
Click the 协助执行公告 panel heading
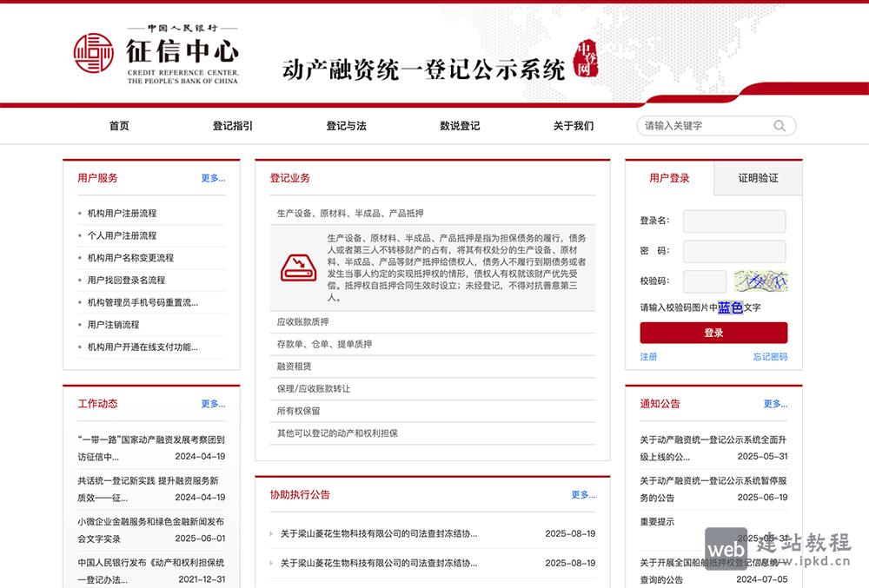[x=300, y=494]
